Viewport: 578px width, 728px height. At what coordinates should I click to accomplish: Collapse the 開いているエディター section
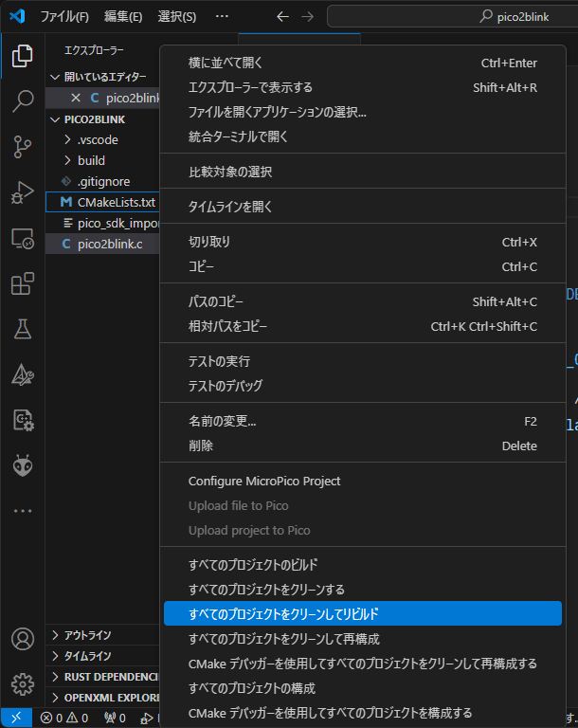(104, 77)
